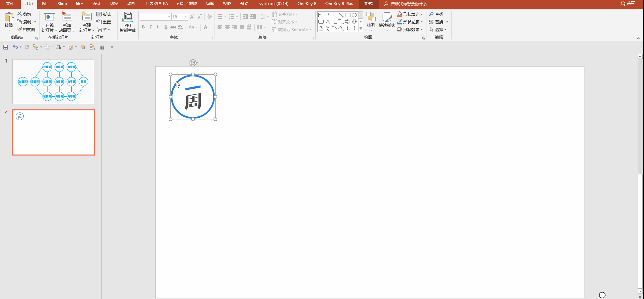Select the Text Box shape in gallery
644x299 pixels.
321,15
